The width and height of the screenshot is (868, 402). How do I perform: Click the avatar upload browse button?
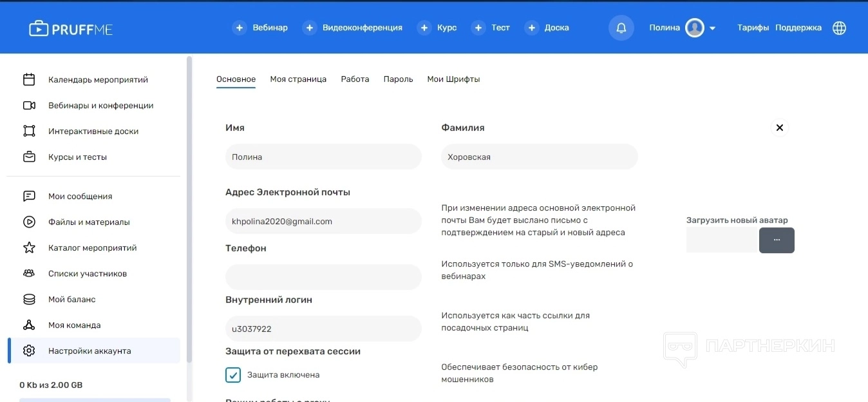click(x=776, y=240)
